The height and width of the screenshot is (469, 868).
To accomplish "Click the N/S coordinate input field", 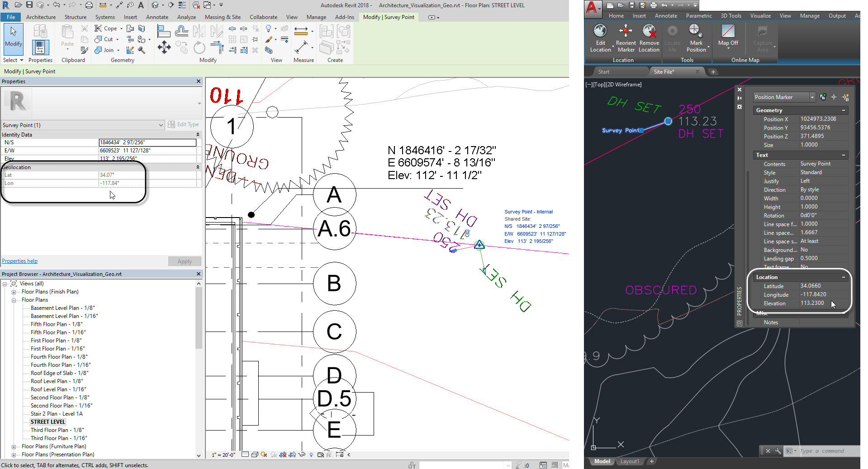I will pyautogui.click(x=147, y=142).
